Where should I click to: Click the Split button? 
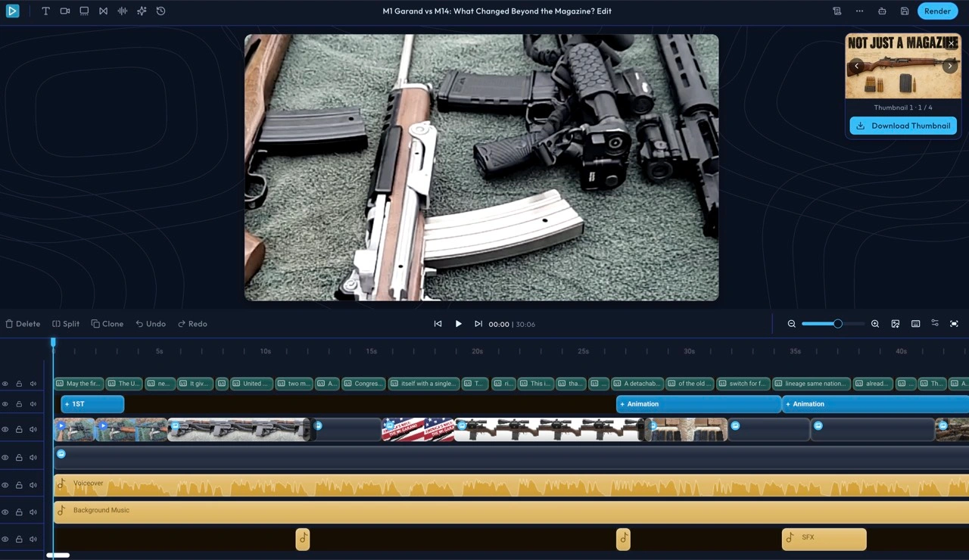coord(66,324)
